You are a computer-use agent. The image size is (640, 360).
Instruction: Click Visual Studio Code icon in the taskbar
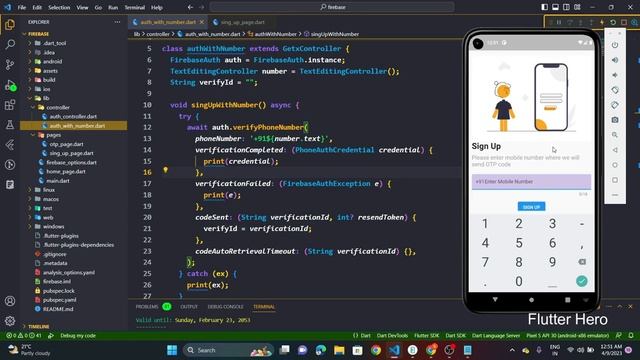pyautogui.click(x=394, y=350)
